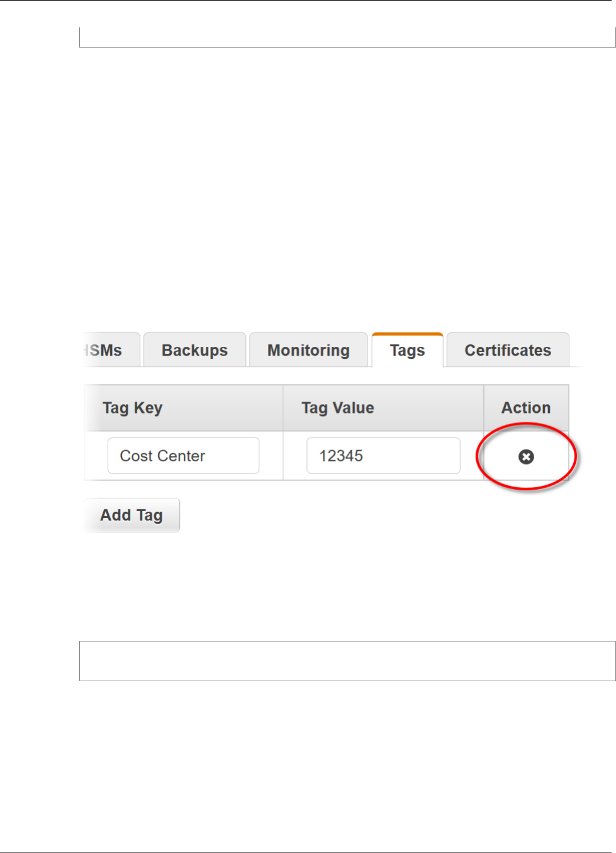Click the Tag Key column header
This screenshot has width=616, height=853.
(x=184, y=408)
